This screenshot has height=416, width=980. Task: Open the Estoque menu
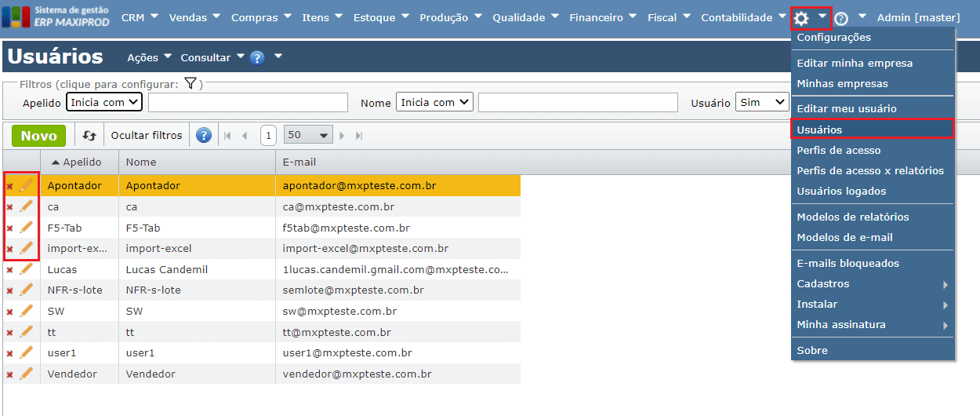[x=383, y=17]
